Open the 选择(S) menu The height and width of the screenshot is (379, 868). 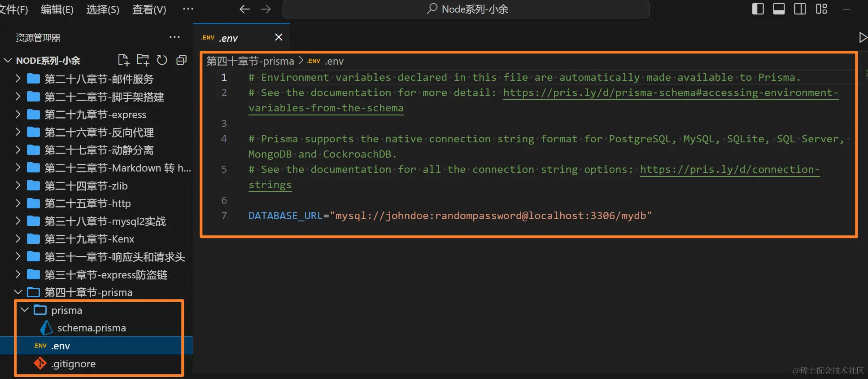pyautogui.click(x=103, y=9)
